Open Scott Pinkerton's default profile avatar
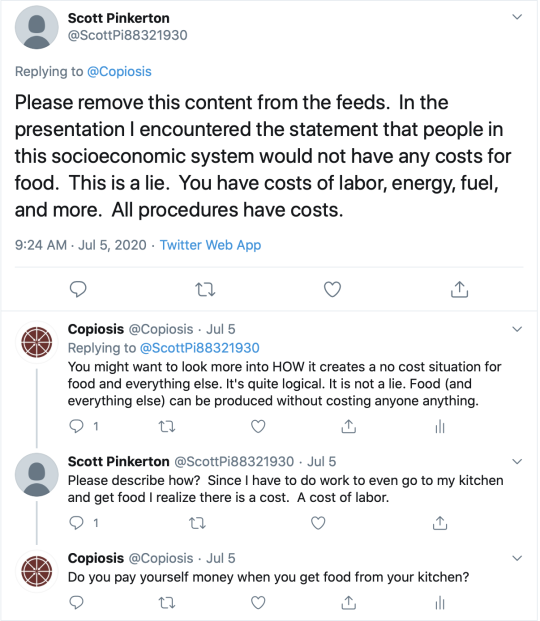 tap(37, 27)
